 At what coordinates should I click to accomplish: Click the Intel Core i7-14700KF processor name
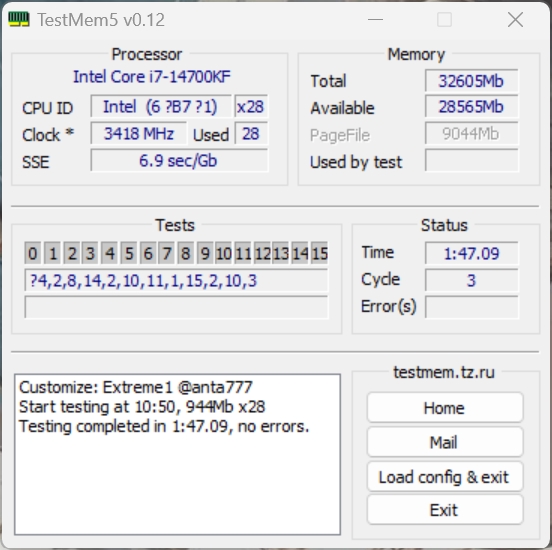point(152,77)
